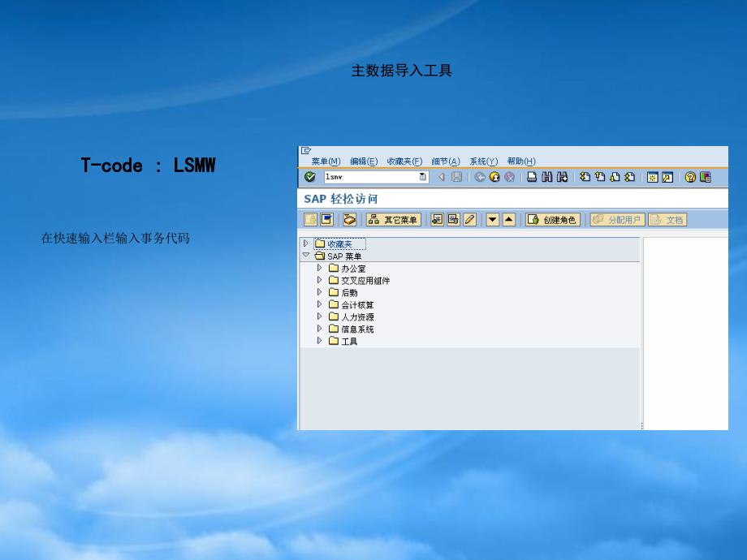Expand the 人力资源 folder

[x=319, y=317]
